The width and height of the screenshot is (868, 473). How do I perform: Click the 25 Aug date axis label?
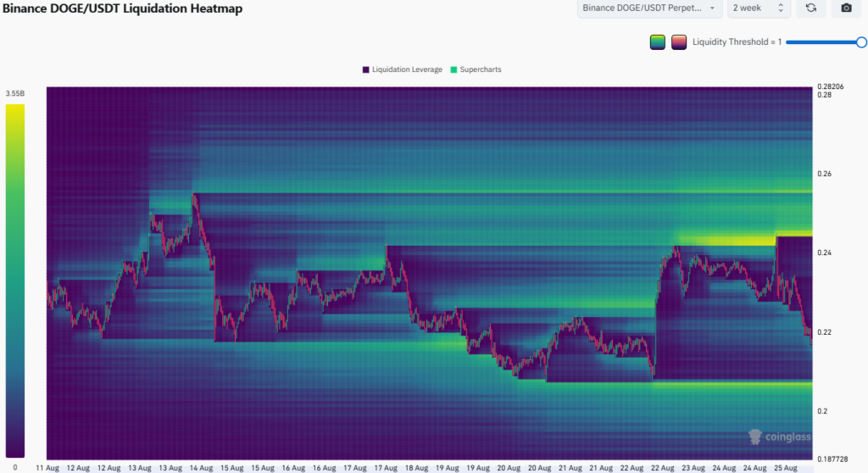[x=785, y=467]
